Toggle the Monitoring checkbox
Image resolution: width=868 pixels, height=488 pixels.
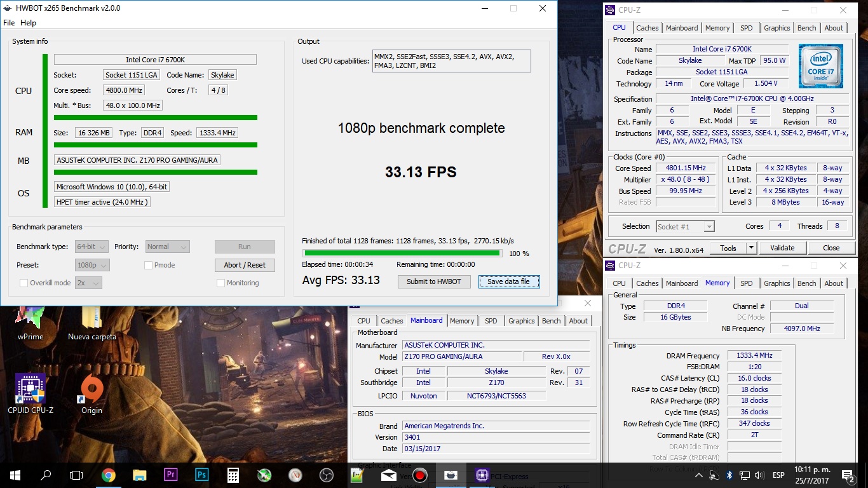(220, 283)
